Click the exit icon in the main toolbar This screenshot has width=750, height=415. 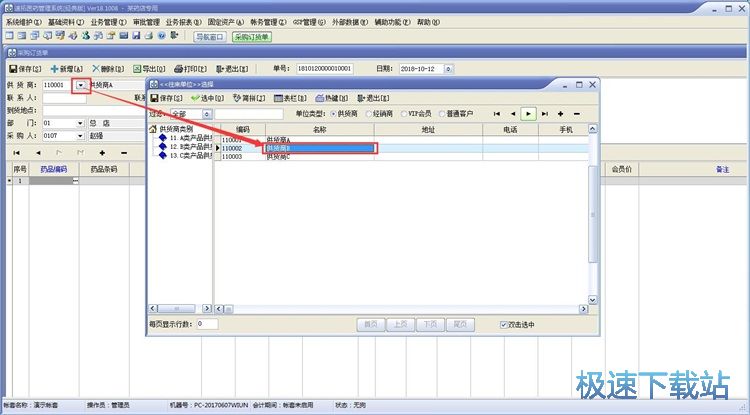tap(174, 35)
